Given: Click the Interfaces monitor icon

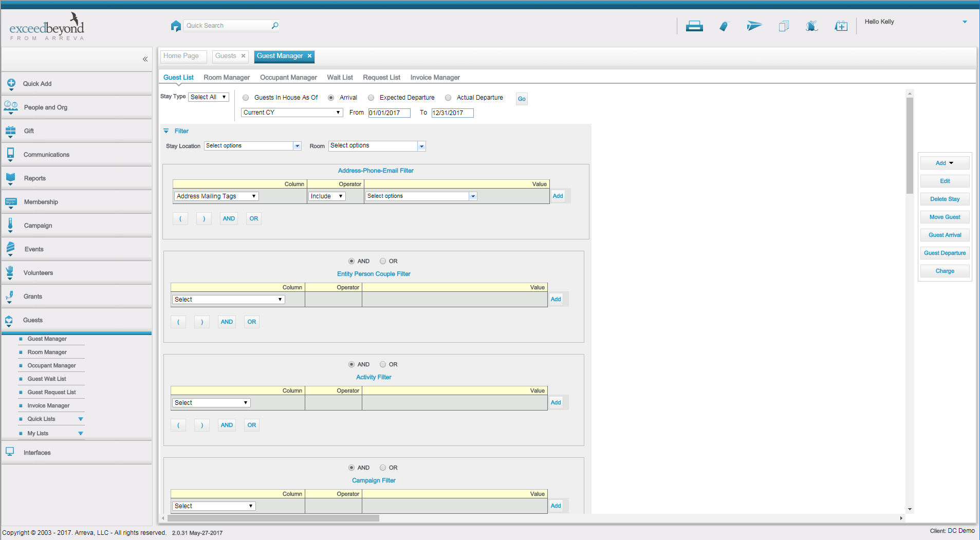Looking at the screenshot, I should [10, 452].
